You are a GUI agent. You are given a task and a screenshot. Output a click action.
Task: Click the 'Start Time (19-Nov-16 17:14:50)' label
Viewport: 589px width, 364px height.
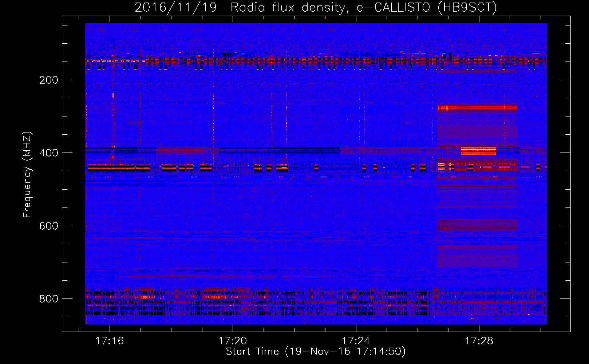pos(316,352)
